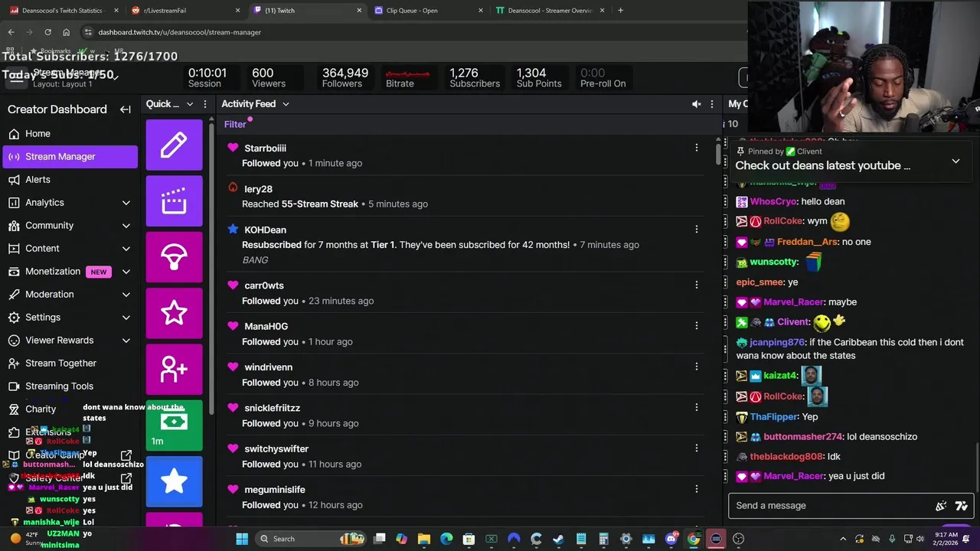Open options for KOHDean resubscribe event
The height and width of the screenshot is (551, 980).
tap(697, 229)
